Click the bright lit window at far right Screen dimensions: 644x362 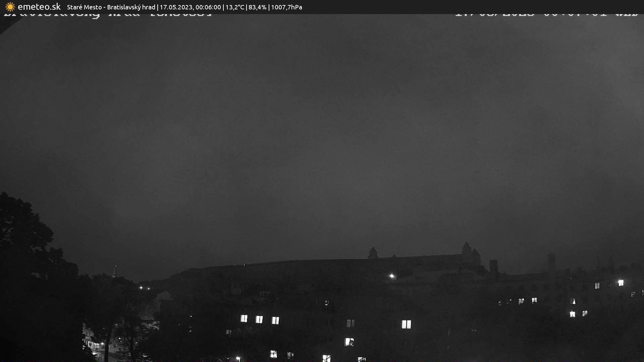[621, 283]
